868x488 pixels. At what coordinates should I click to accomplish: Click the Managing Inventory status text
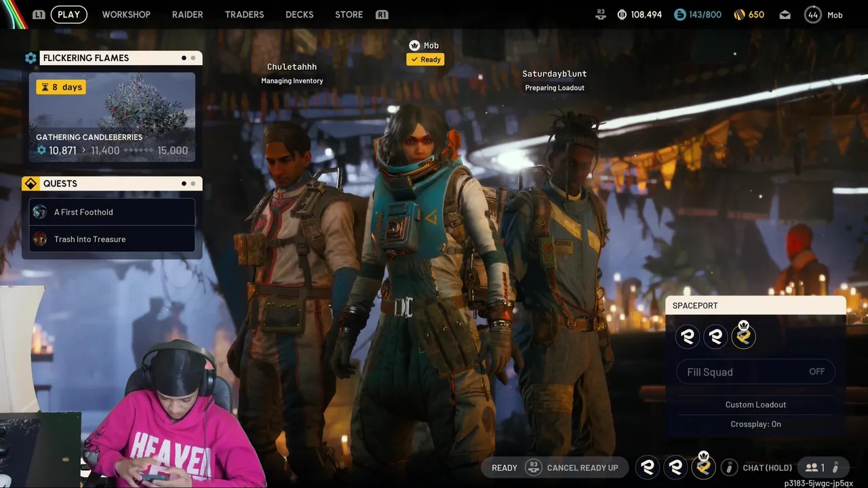[x=292, y=81]
